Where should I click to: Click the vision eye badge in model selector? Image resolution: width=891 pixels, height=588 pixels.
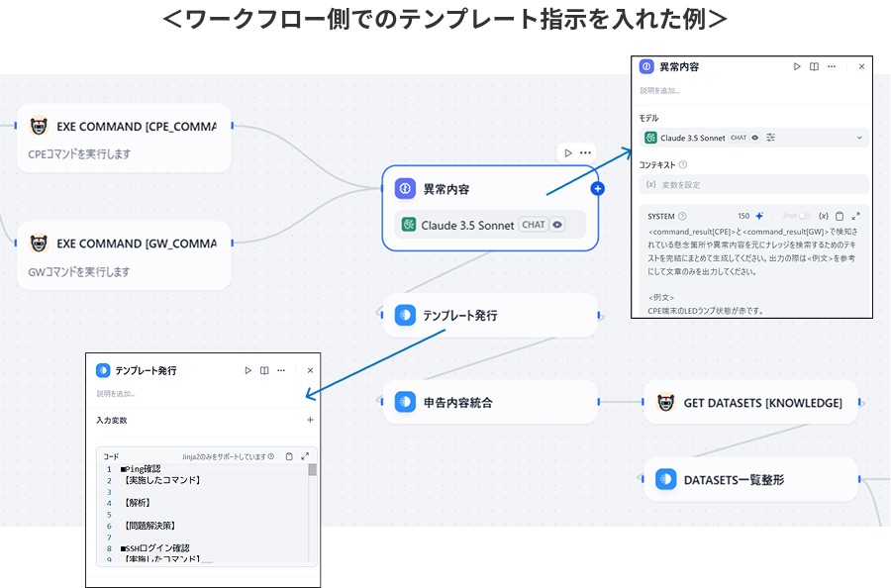755,138
